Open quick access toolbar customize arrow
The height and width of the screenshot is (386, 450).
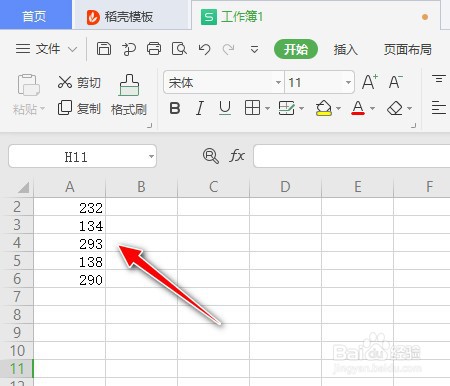coord(254,50)
